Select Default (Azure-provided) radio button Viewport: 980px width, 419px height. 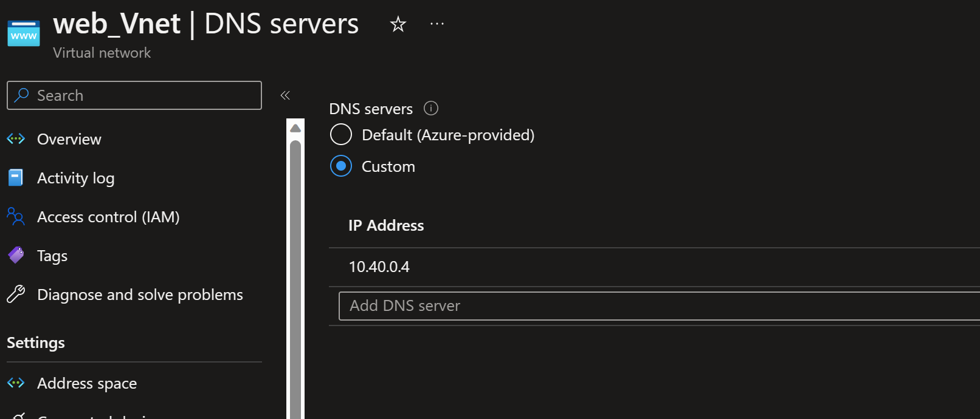(341, 134)
